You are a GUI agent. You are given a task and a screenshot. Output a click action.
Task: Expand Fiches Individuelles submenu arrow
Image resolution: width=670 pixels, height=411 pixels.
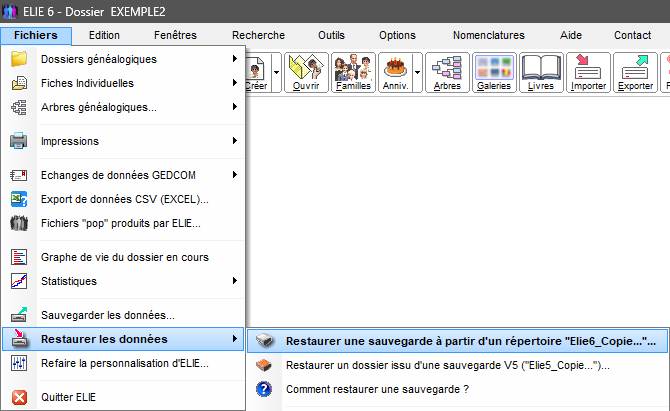pos(235,82)
